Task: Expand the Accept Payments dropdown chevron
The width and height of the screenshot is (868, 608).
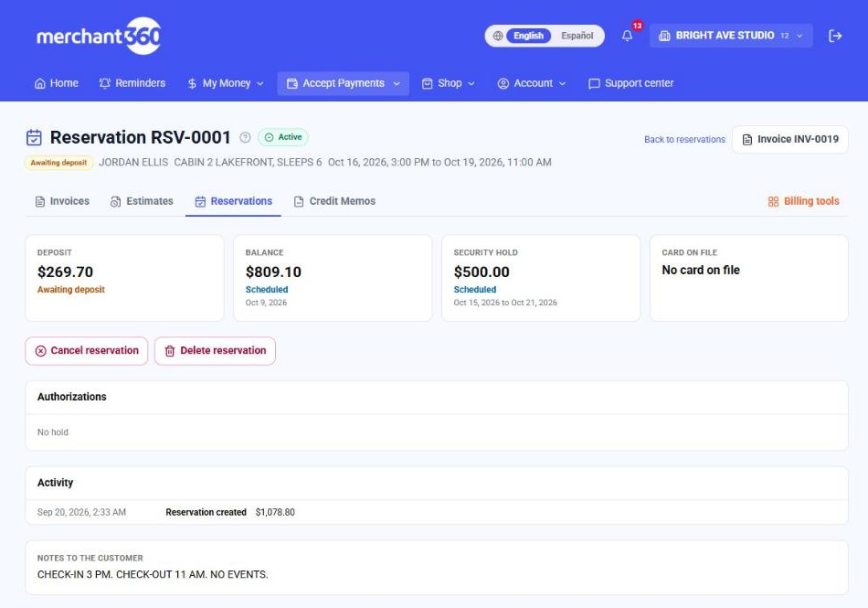Action: [x=397, y=83]
